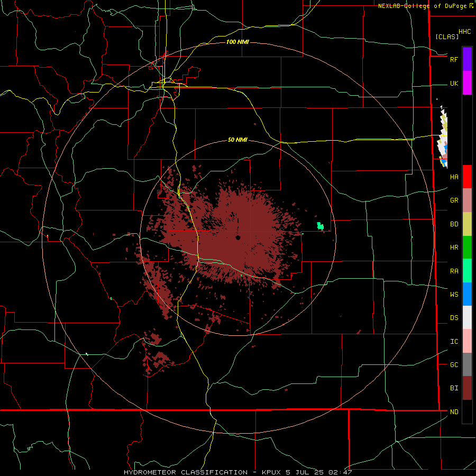Click the Hydrometeor Classification KPUX timestamp caption
The width and height of the screenshot is (476, 476).
(237, 472)
